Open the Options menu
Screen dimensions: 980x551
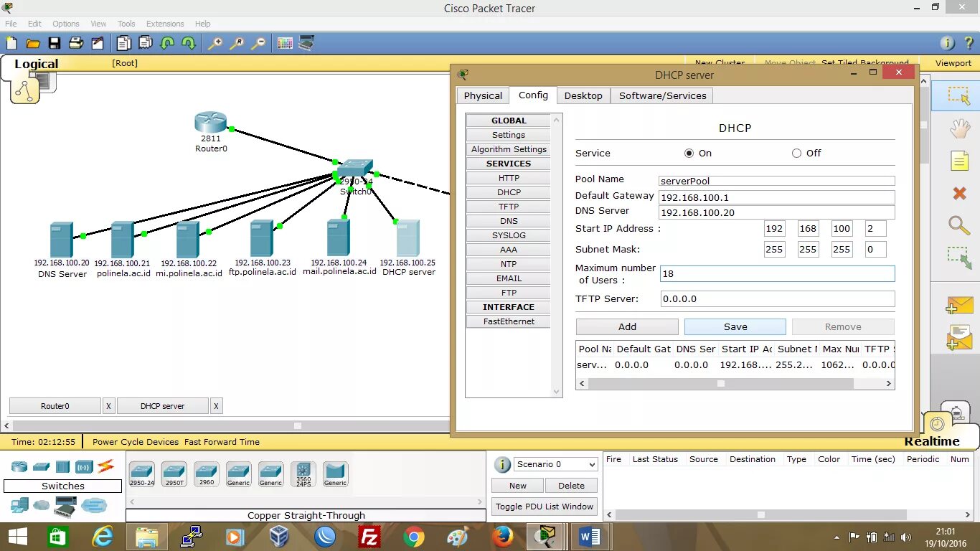pos(65,24)
